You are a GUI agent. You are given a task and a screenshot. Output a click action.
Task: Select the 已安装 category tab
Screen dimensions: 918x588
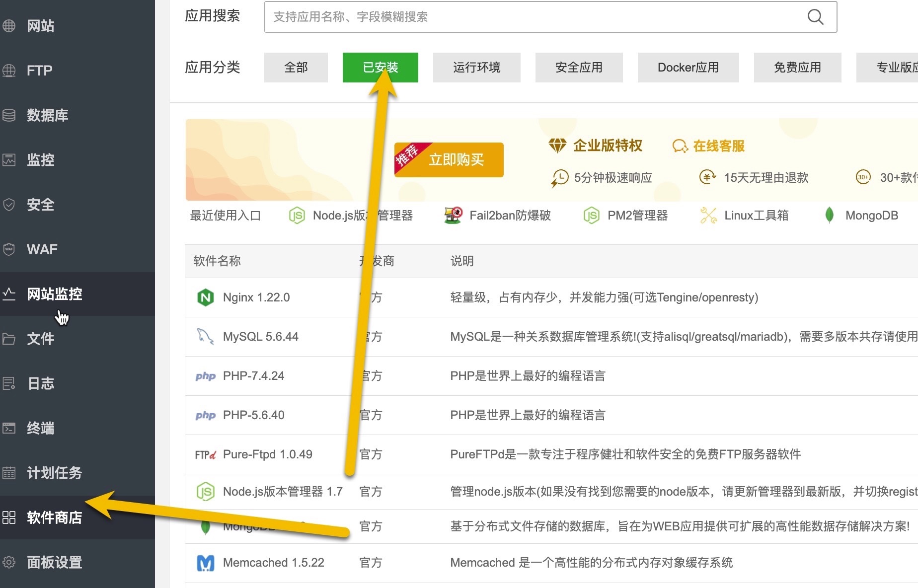pos(381,68)
